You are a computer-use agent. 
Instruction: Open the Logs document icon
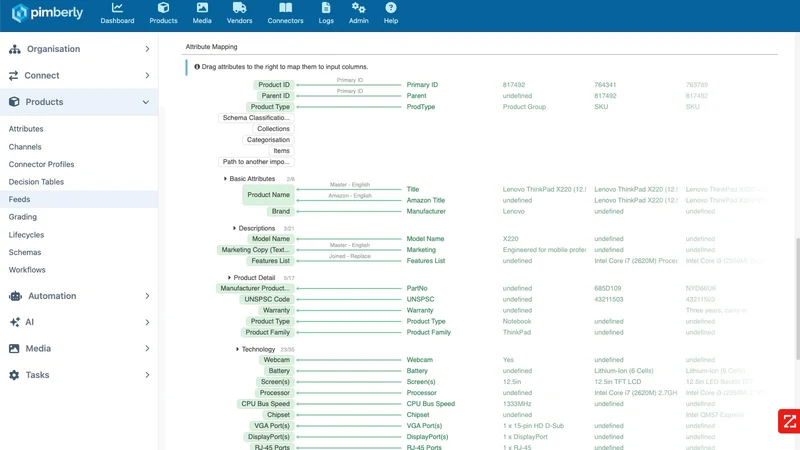click(x=326, y=8)
